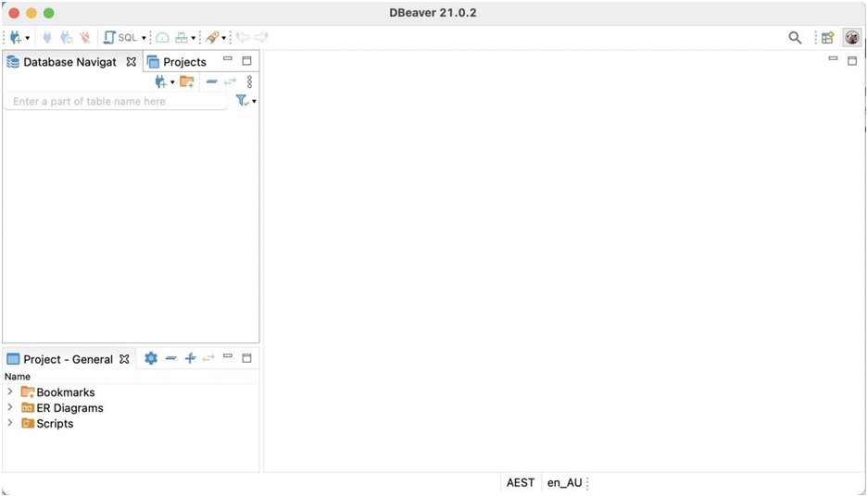
Task: Click the gear Configure icon in the Project panel
Action: (151, 358)
